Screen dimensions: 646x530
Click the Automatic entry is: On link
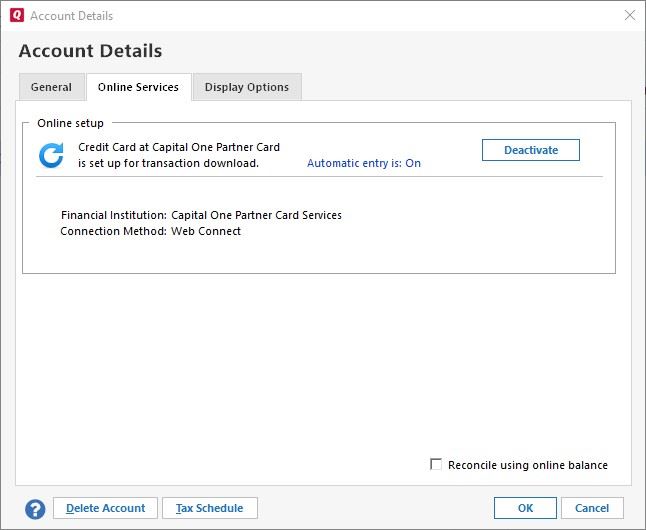pyautogui.click(x=364, y=163)
